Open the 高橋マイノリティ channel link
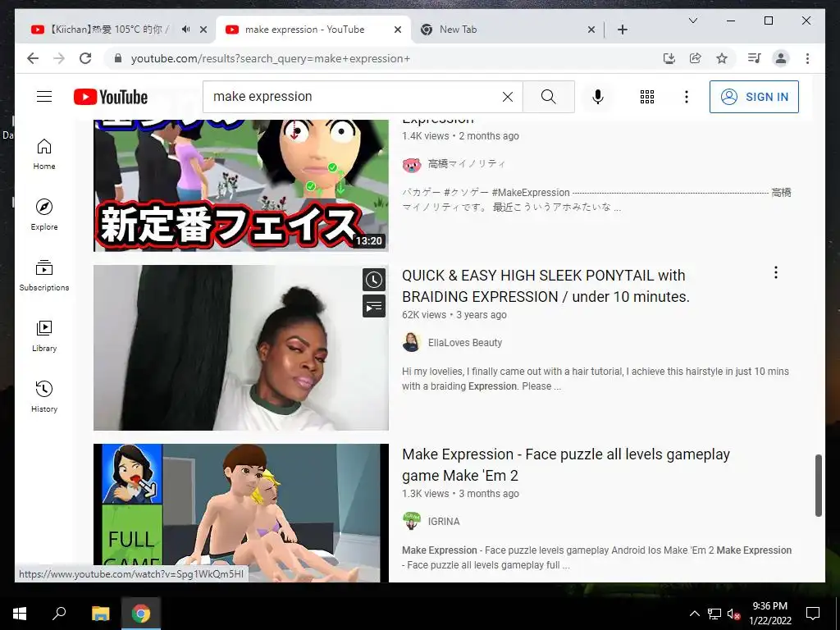The image size is (840, 630). click(x=466, y=164)
